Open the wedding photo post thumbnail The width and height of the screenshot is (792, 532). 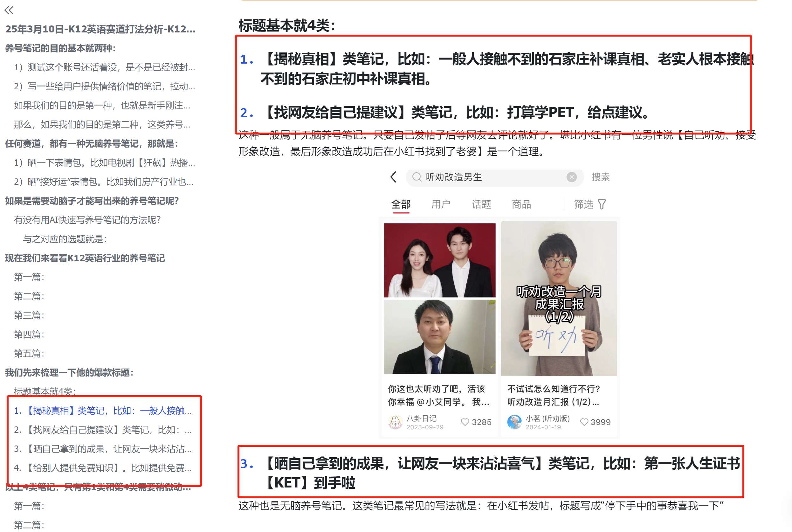440,260
